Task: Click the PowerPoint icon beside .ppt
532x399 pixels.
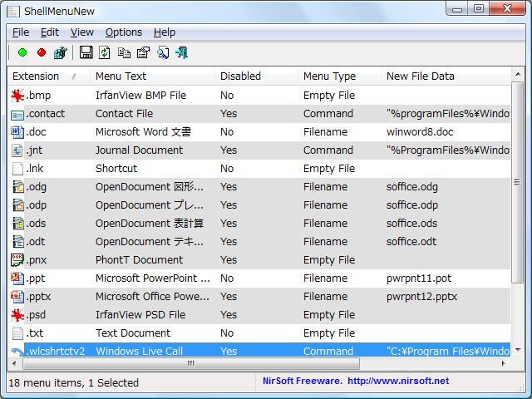Action: coord(17,278)
